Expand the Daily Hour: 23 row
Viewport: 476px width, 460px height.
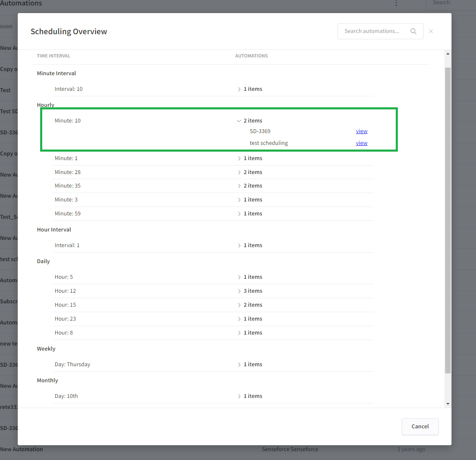239,319
